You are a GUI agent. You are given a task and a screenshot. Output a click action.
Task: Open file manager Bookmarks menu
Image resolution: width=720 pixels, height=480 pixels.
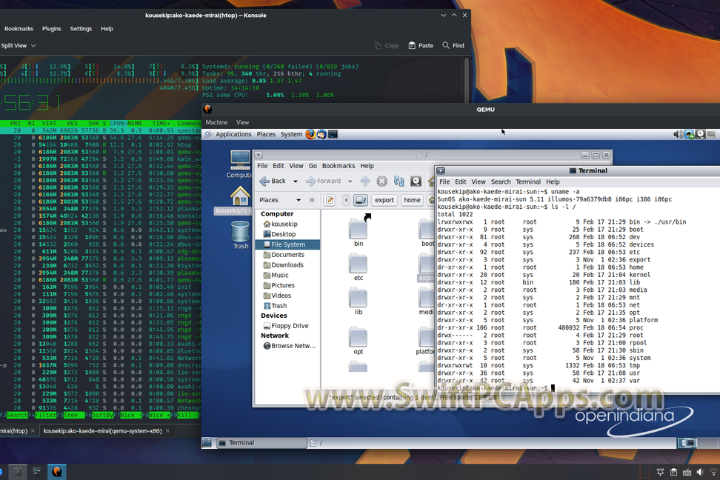(338, 166)
